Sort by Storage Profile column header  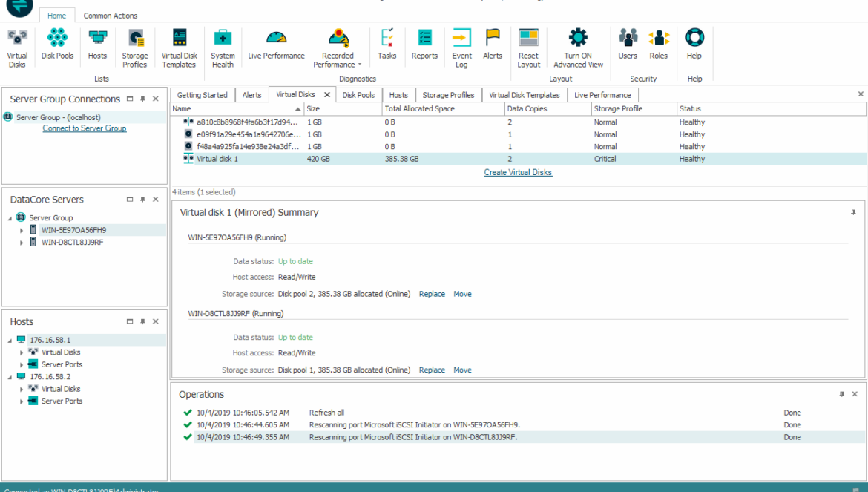[x=634, y=109]
